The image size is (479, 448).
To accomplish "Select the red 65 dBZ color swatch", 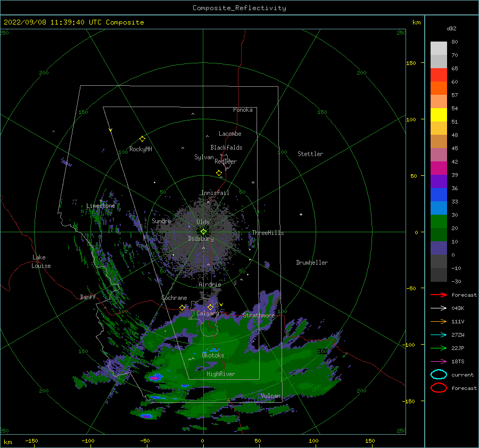I will (439, 75).
